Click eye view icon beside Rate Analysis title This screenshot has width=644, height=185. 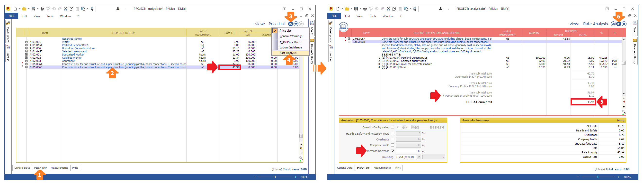(613, 24)
